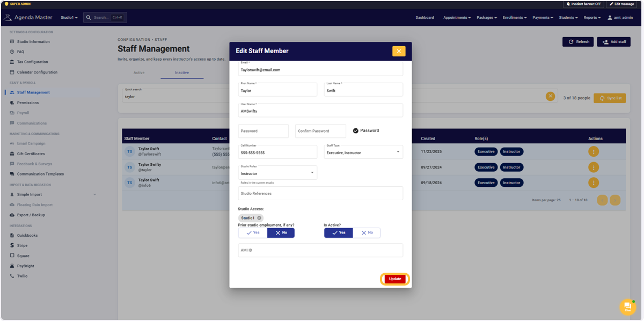Close the Edit Staff Member dialog
644x321 pixels.
pyautogui.click(x=399, y=51)
